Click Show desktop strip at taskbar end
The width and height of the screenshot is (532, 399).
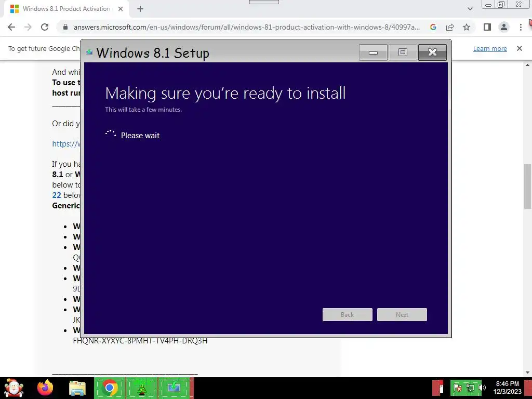point(528,388)
